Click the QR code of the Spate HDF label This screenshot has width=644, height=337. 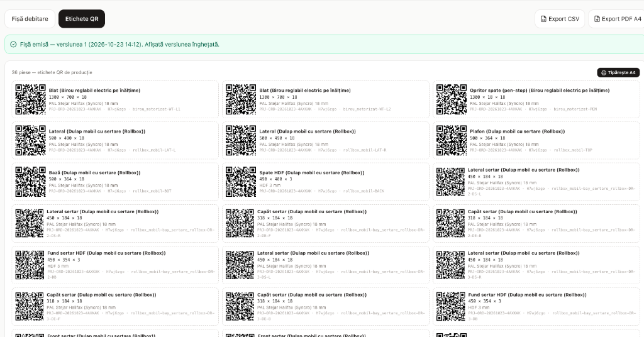coord(241,182)
